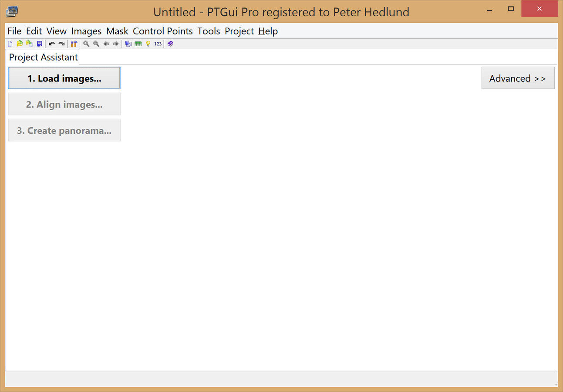Open the Control Points menu
The width and height of the screenshot is (563, 392).
[x=163, y=31]
